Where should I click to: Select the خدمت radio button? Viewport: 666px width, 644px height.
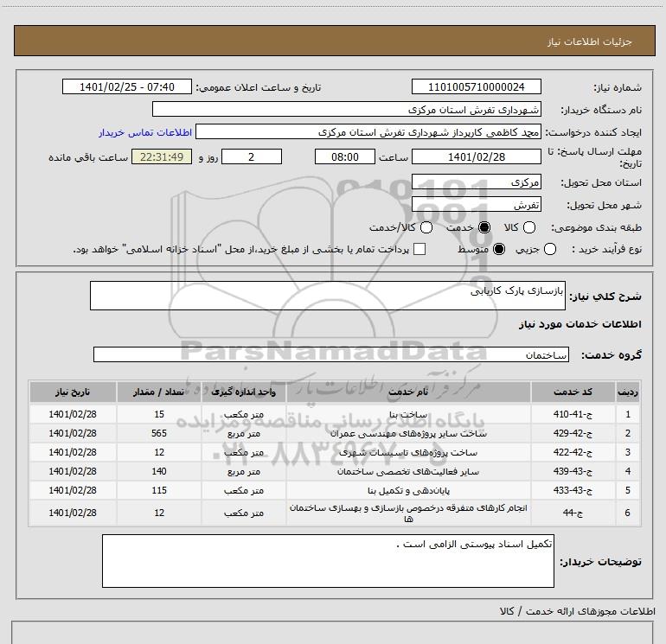tap(484, 227)
